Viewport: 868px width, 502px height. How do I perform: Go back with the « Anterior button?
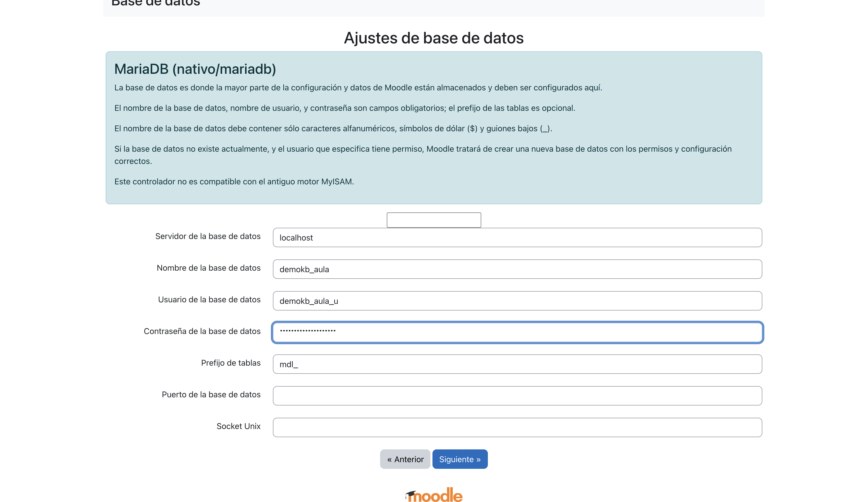tap(405, 459)
